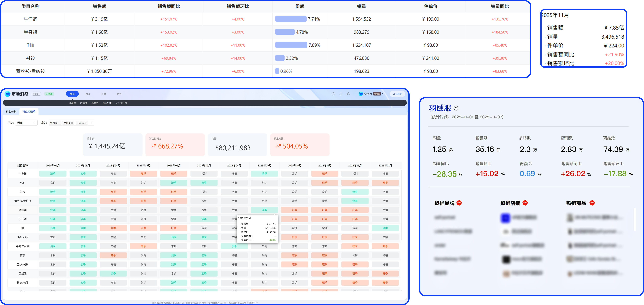The height and width of the screenshot is (305, 644).
Task: Remove the +21 collapsed tags chip
Action: point(85,123)
